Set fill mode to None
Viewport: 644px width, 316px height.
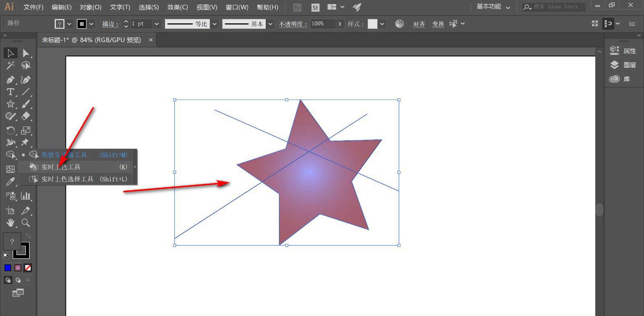point(28,268)
